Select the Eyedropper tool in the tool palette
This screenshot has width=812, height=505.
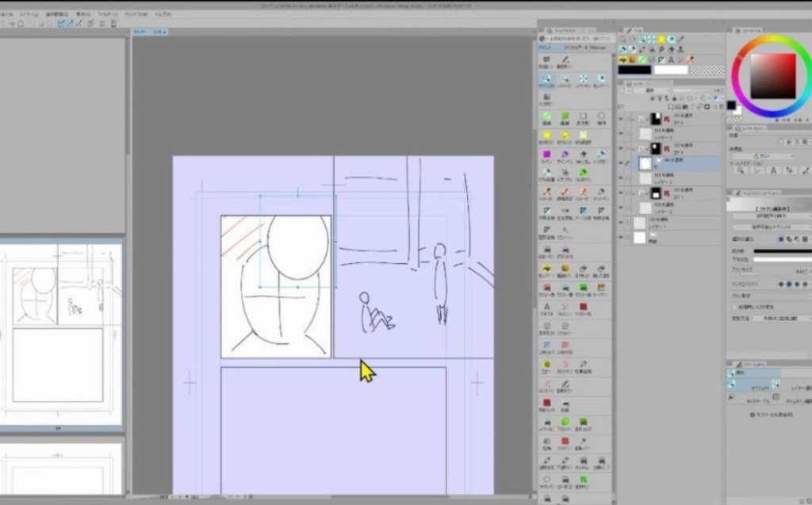(681, 40)
